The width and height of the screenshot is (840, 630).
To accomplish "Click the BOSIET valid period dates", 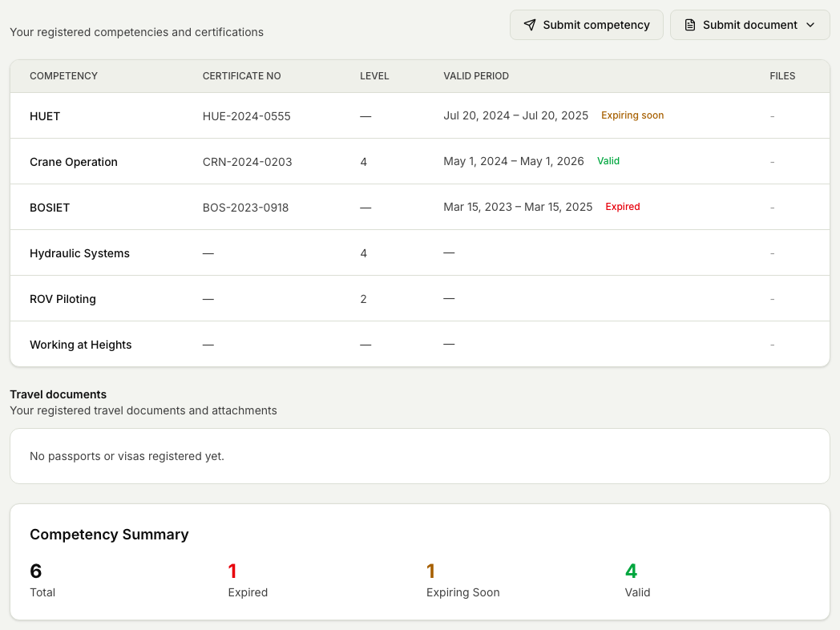I will (x=518, y=207).
